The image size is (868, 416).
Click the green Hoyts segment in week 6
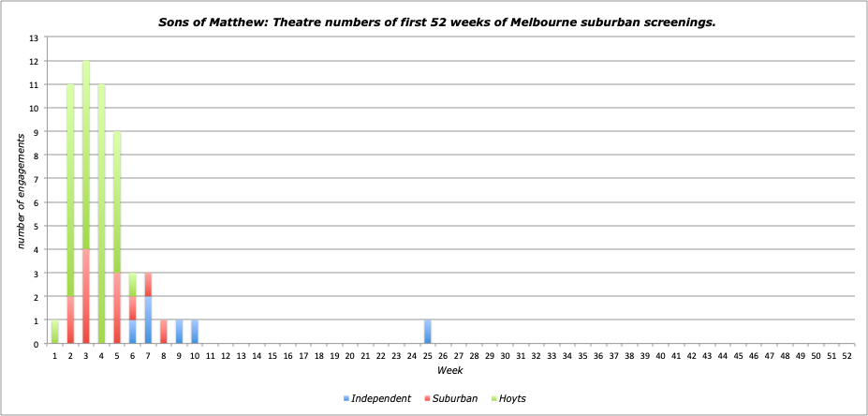pyautogui.click(x=133, y=284)
